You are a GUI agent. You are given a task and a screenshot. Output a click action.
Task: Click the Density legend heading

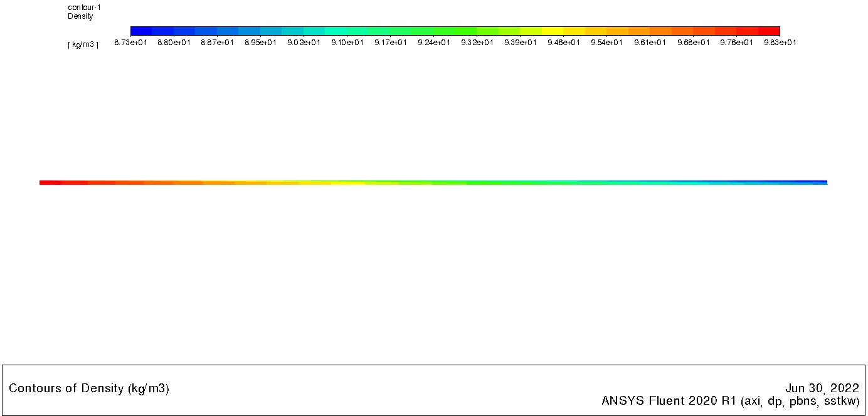click(80, 16)
